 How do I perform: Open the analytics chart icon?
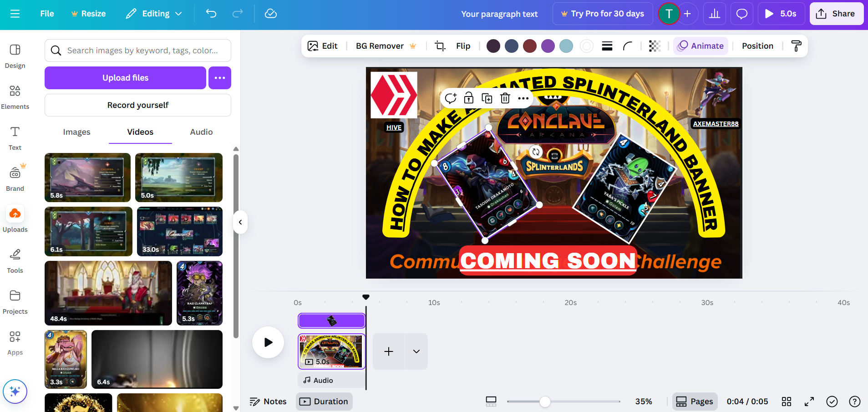click(x=715, y=14)
